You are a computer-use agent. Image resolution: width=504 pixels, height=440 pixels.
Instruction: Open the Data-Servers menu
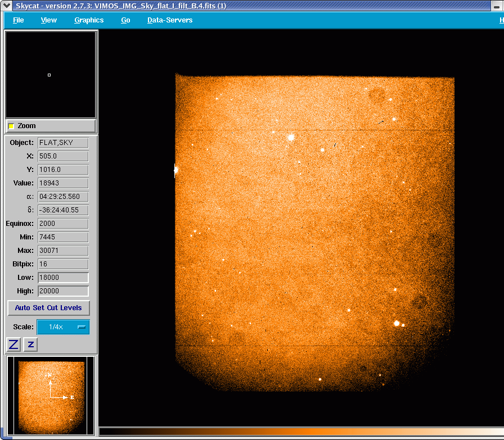(x=170, y=20)
